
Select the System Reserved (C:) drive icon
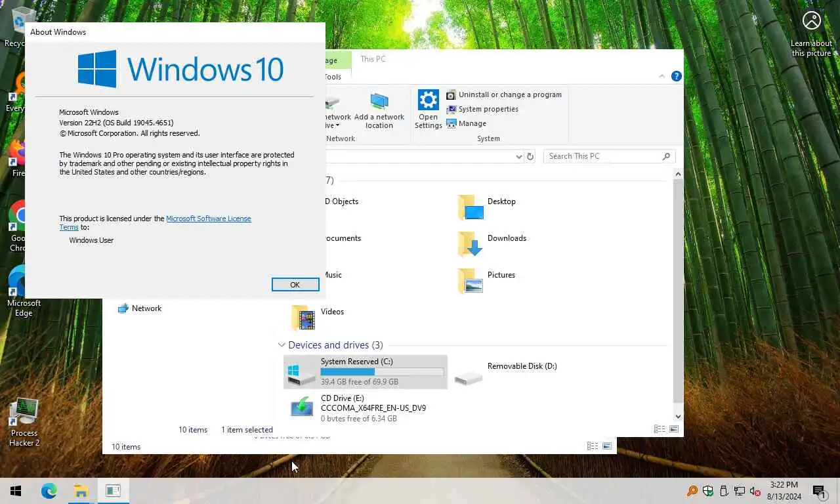click(302, 375)
